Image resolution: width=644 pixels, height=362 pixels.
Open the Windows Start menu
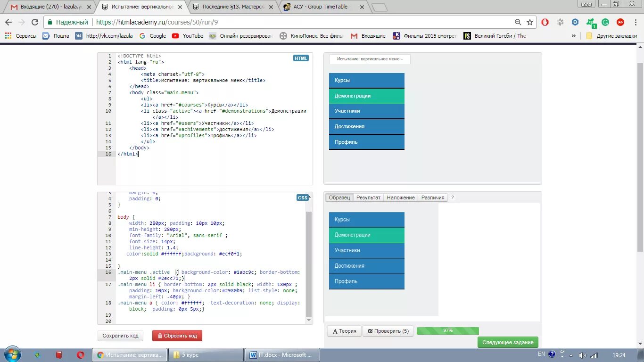coord(12,354)
